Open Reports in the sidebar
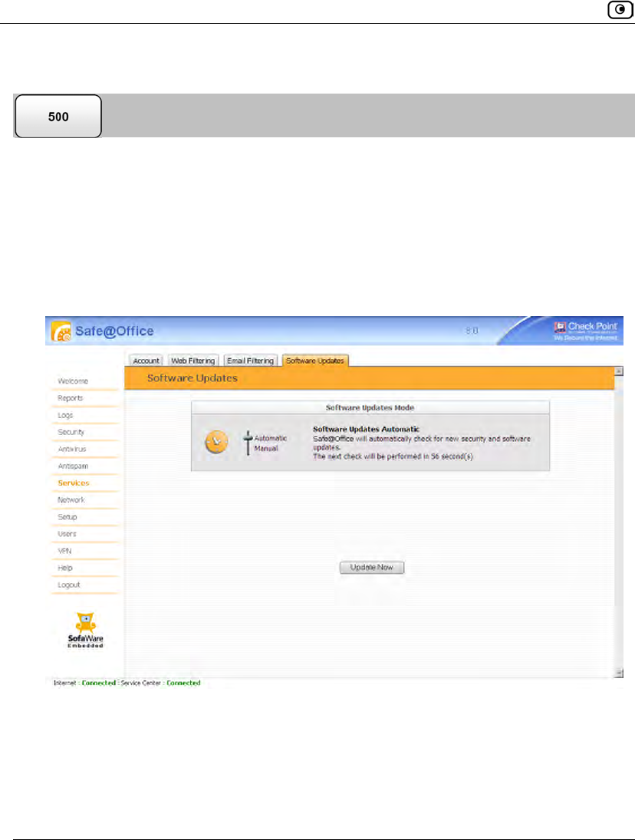The image size is (635, 840). [x=70, y=398]
